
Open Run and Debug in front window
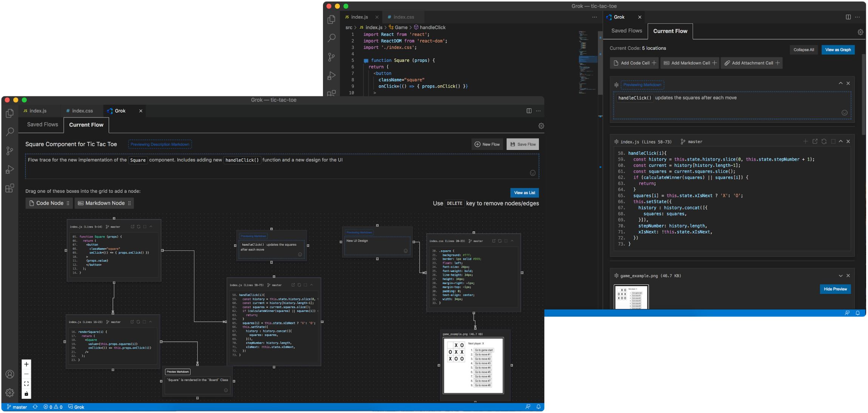point(10,169)
